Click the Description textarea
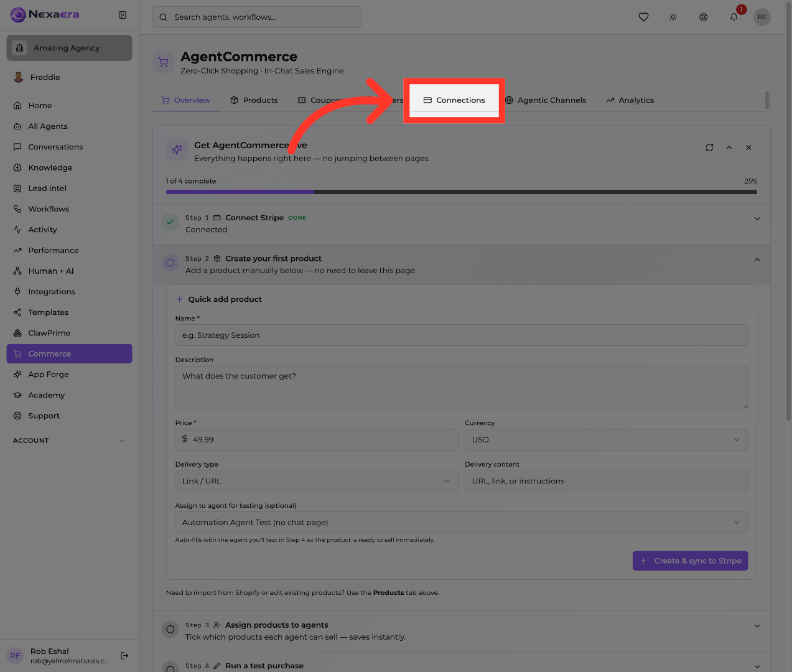This screenshot has width=792, height=672. [461, 388]
